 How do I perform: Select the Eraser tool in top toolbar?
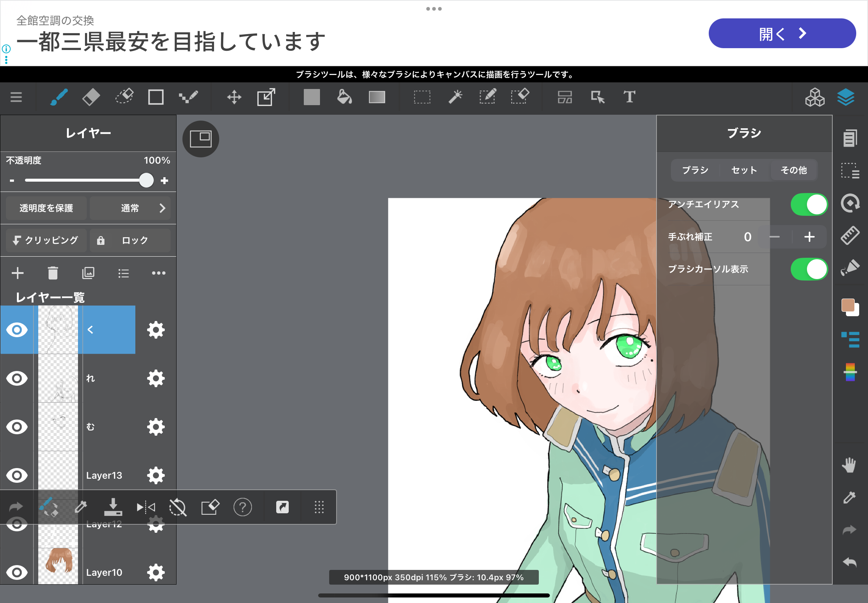[x=91, y=97]
